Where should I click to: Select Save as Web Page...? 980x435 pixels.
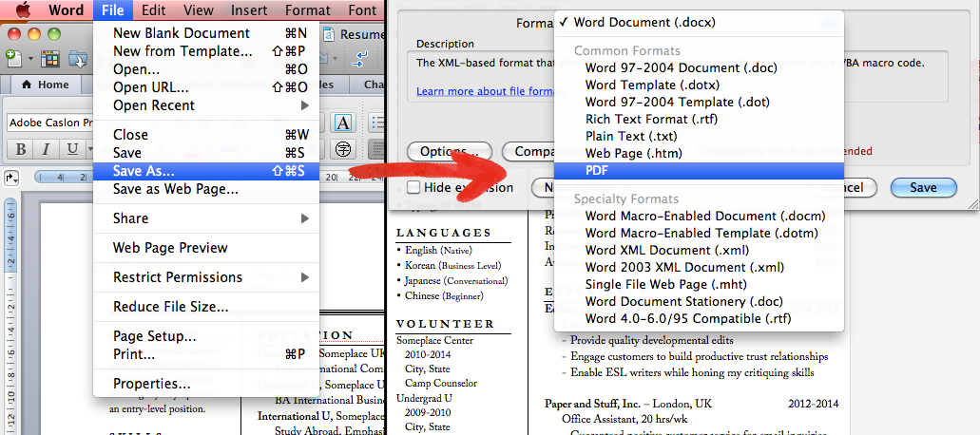click(x=206, y=189)
